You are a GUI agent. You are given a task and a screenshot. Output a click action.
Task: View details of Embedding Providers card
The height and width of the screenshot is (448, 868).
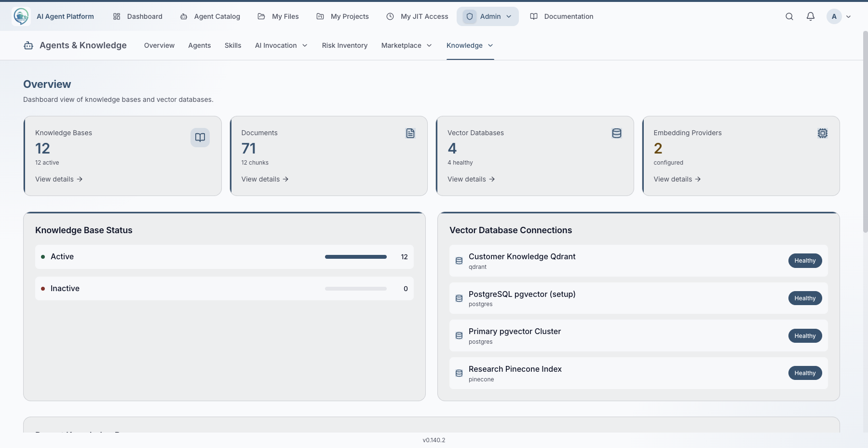pos(677,179)
